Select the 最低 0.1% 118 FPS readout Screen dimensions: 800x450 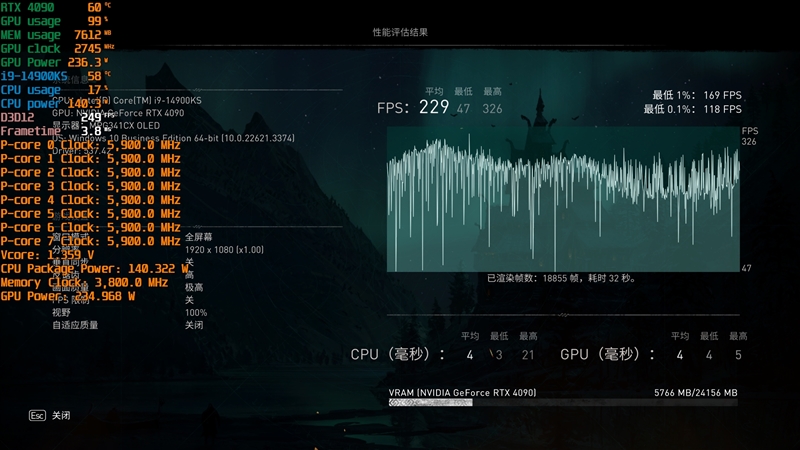(x=692, y=109)
